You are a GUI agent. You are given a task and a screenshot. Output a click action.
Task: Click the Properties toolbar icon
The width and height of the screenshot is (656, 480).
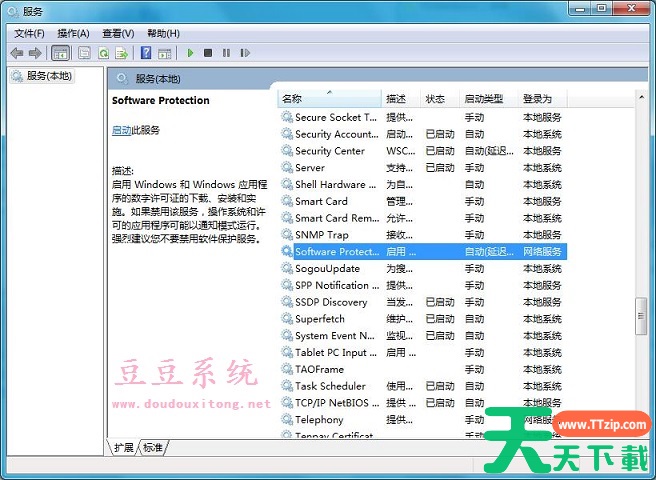pos(85,53)
